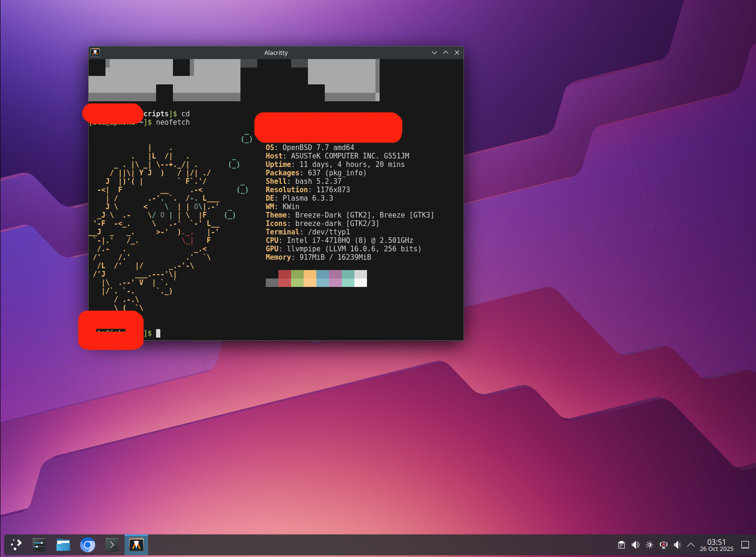The width and height of the screenshot is (756, 557).
Task: Launch the Chromium browser from the taskbar
Action: [x=88, y=544]
